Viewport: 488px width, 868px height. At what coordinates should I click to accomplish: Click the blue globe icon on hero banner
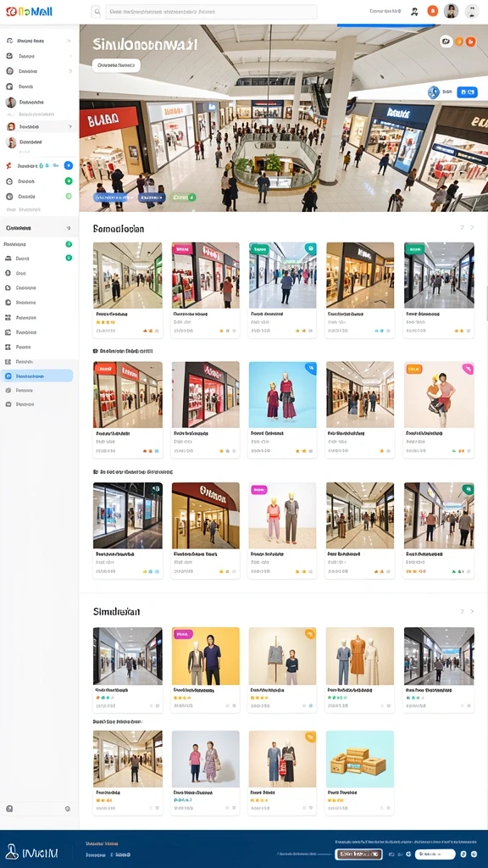pyautogui.click(x=433, y=92)
